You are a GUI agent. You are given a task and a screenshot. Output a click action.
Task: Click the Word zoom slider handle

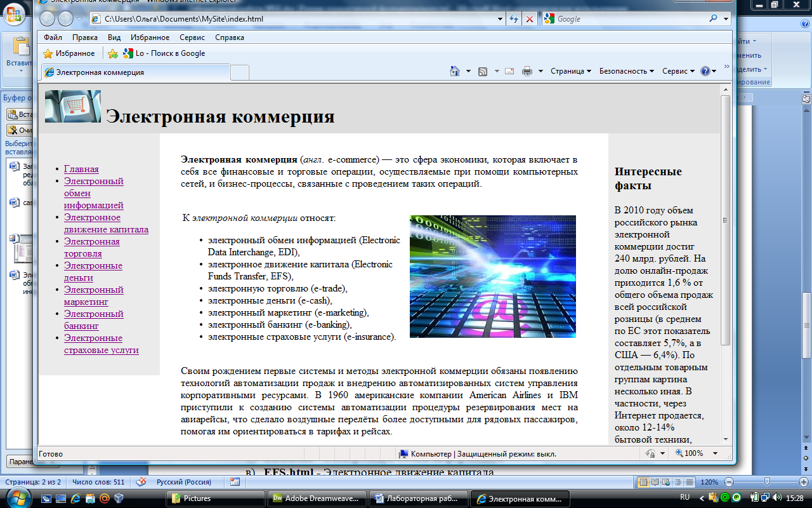point(767,482)
